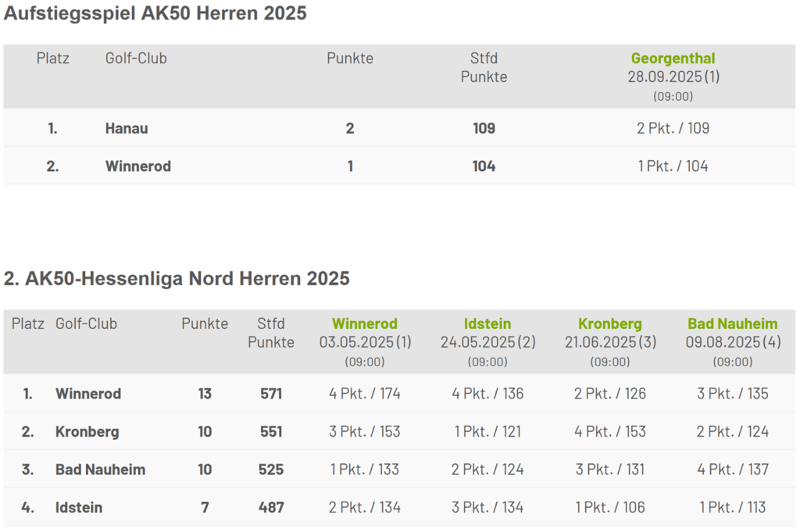Screen dimensions: 800x532
Task: Click the green Winnerod column header link
Action: 365,323
